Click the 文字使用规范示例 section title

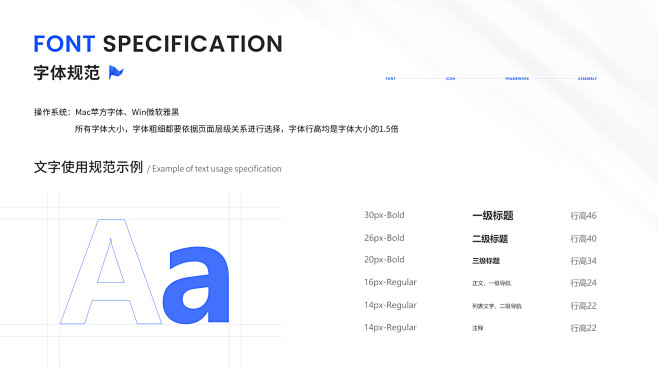tap(88, 167)
